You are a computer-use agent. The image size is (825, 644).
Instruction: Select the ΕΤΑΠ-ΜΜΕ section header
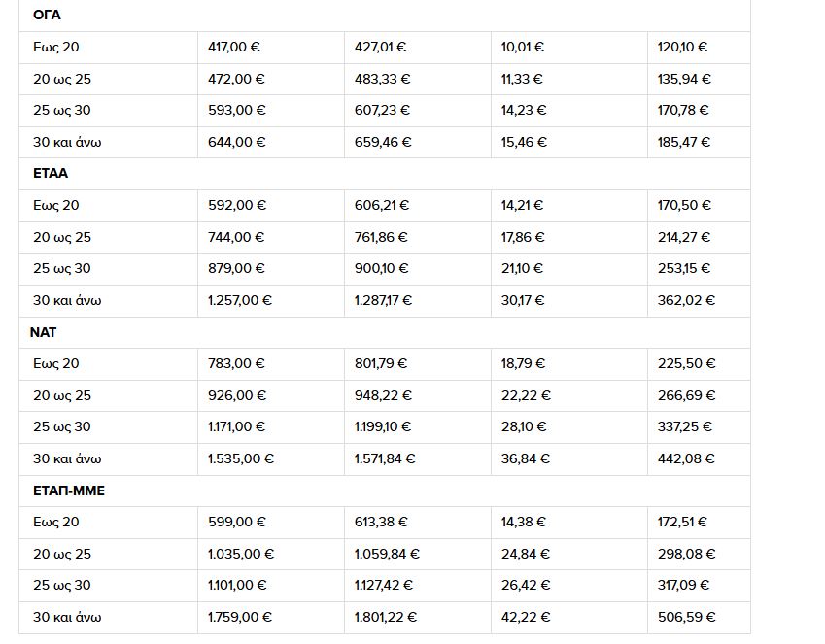[69, 491]
